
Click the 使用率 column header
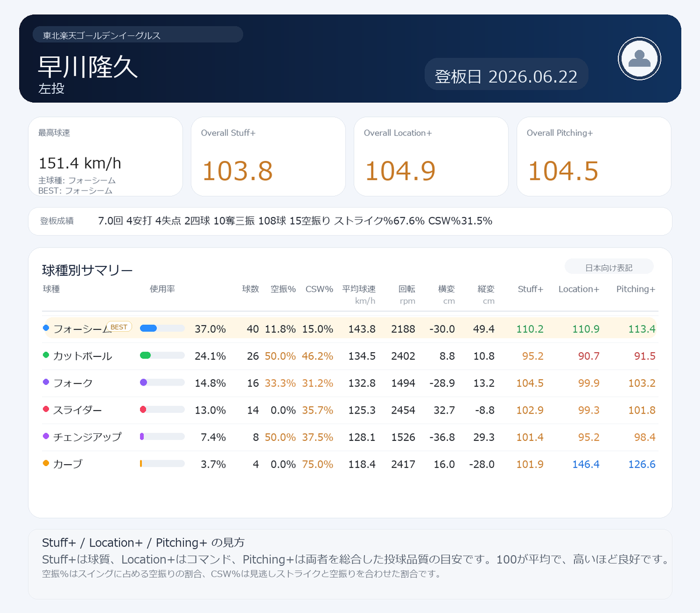(x=162, y=289)
